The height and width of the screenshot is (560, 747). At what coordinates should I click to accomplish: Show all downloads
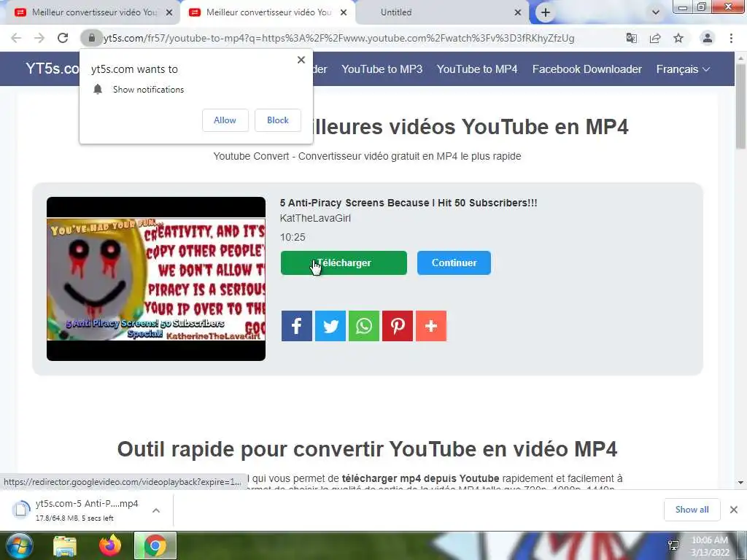[692, 510]
